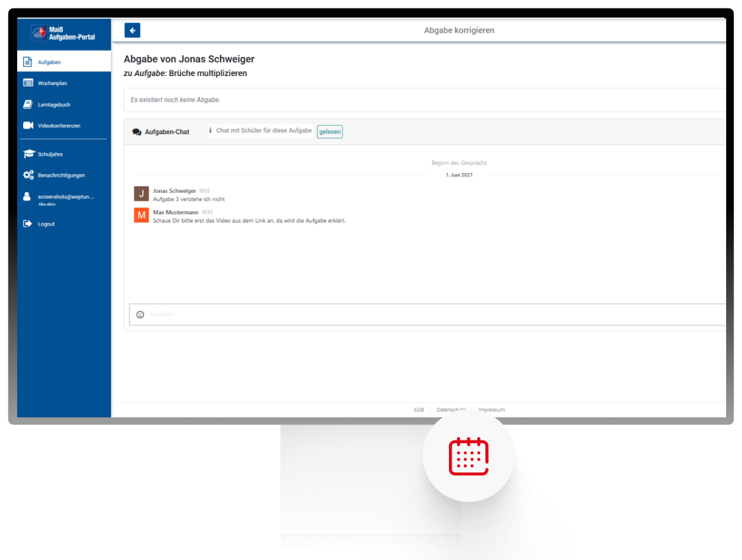Select the name Jonas Schweiger in chat
The image size is (742, 560).
(174, 191)
